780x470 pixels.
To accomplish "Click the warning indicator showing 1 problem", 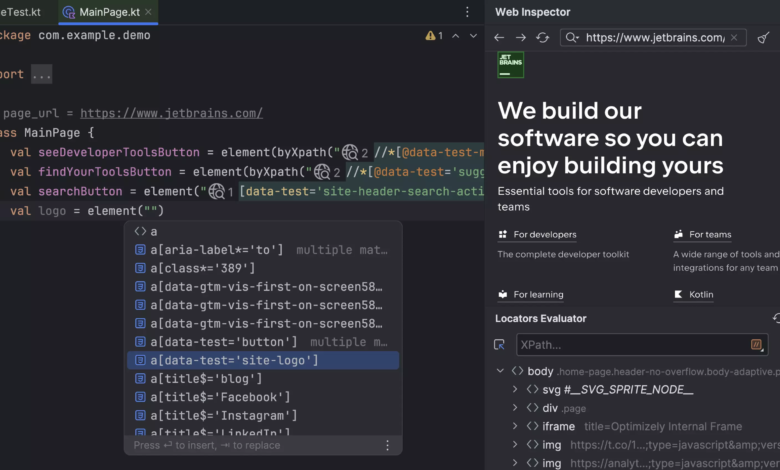I will (x=434, y=36).
